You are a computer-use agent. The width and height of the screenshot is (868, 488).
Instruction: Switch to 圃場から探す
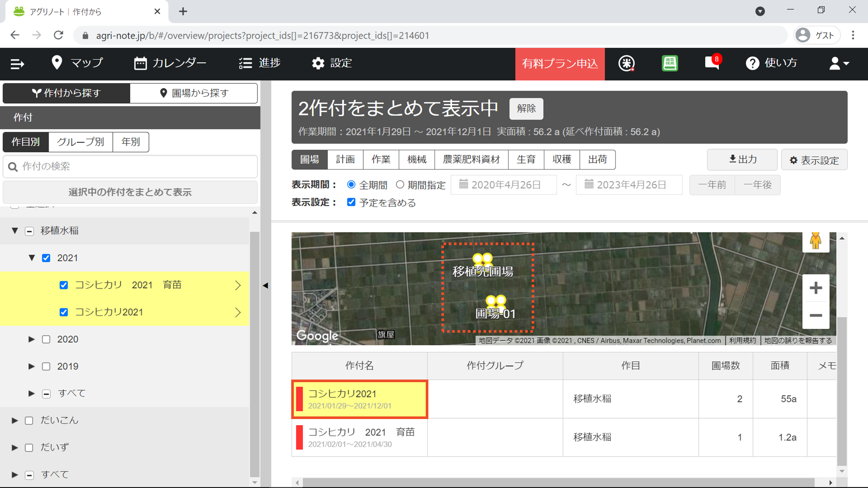194,93
